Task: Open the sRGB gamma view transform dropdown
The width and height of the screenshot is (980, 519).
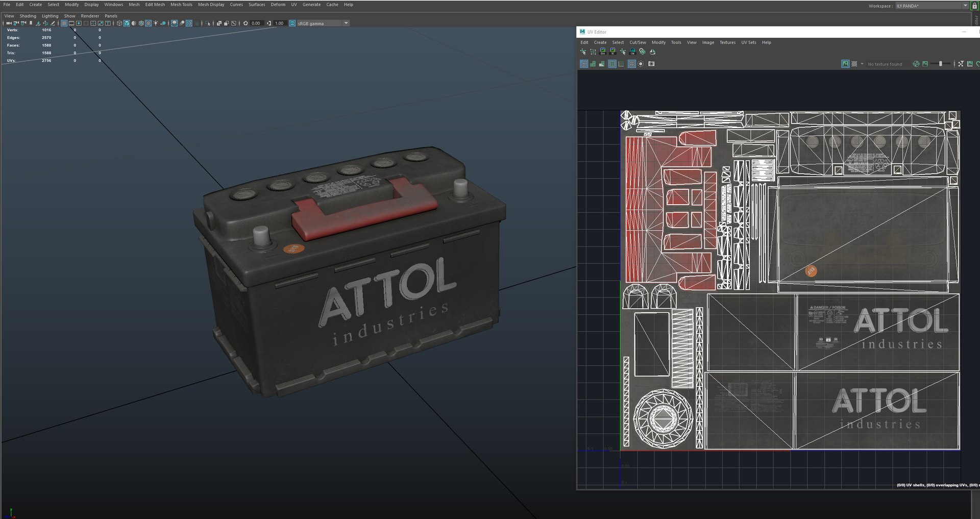Action: (323, 23)
